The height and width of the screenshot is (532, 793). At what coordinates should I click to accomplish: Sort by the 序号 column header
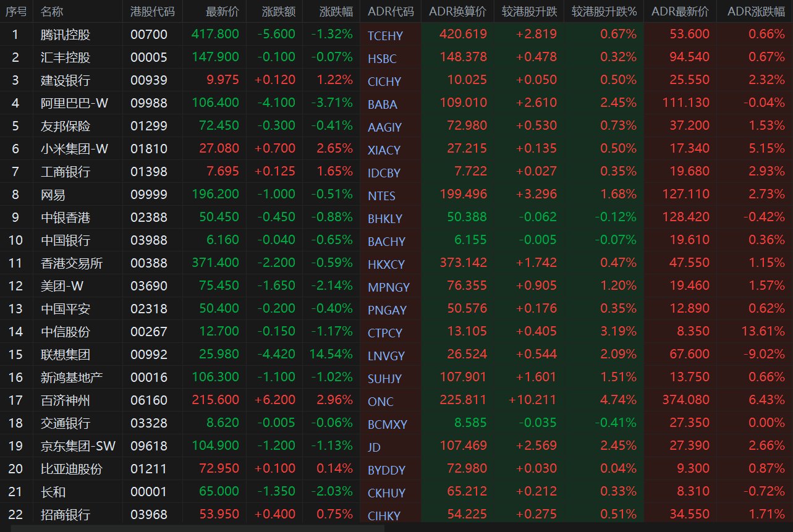point(15,12)
